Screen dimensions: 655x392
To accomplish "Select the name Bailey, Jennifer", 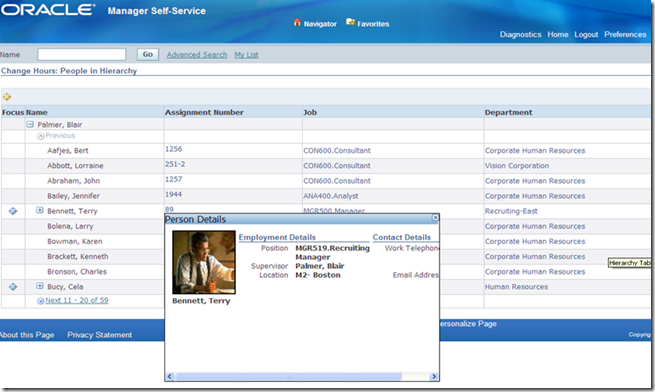I will (x=74, y=196).
